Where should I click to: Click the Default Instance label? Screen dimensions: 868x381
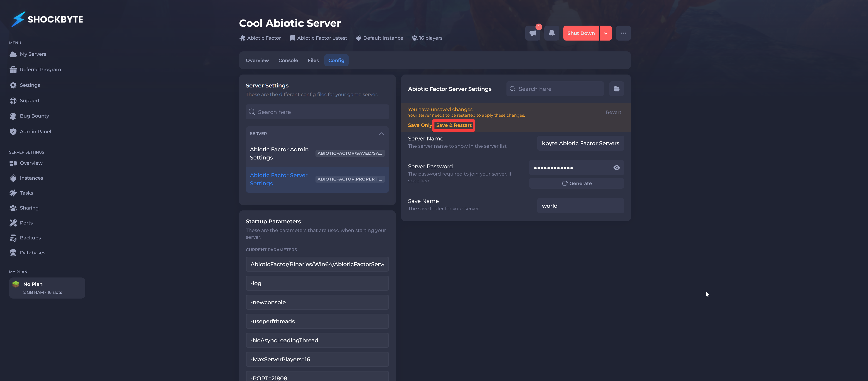click(379, 38)
